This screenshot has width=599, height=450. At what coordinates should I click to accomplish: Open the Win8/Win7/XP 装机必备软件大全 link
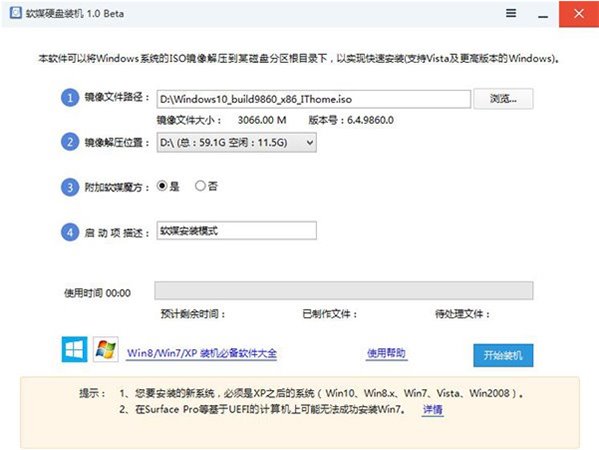click(202, 353)
